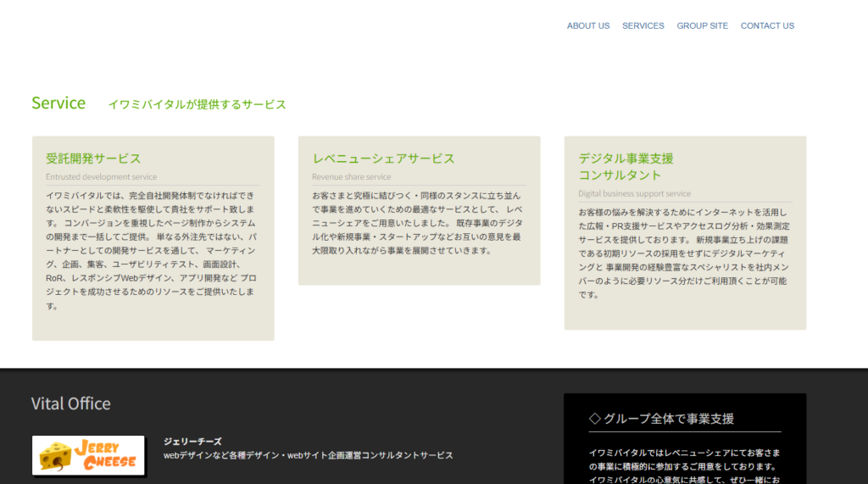
Task: Click the webデザイン service description under ジェリーチーズ
Action: point(308,455)
